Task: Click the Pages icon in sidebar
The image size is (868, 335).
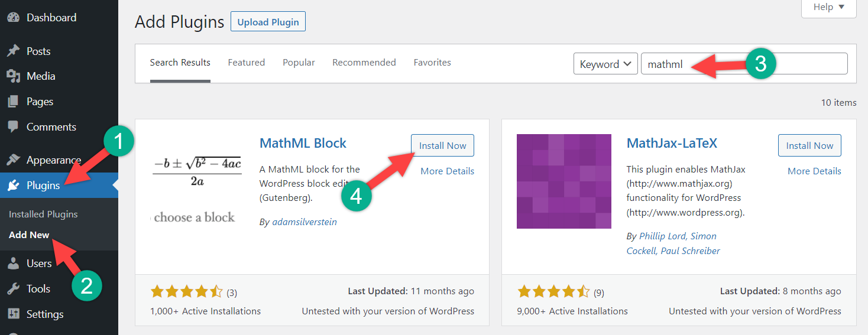Action: point(13,102)
